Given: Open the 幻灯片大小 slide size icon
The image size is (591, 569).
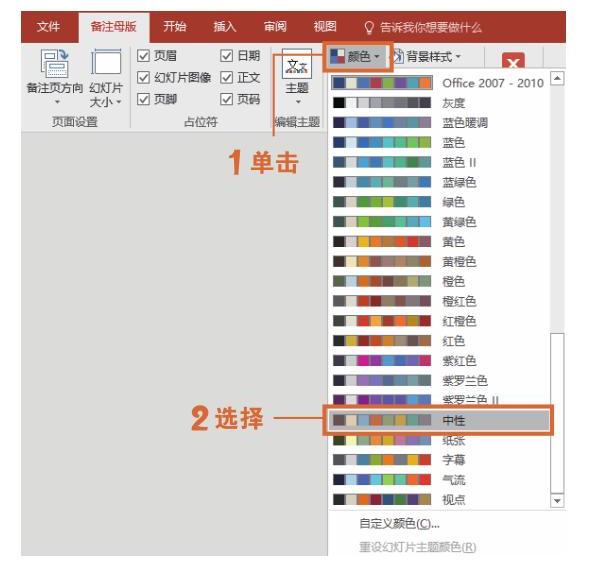Looking at the screenshot, I should coord(106,62).
